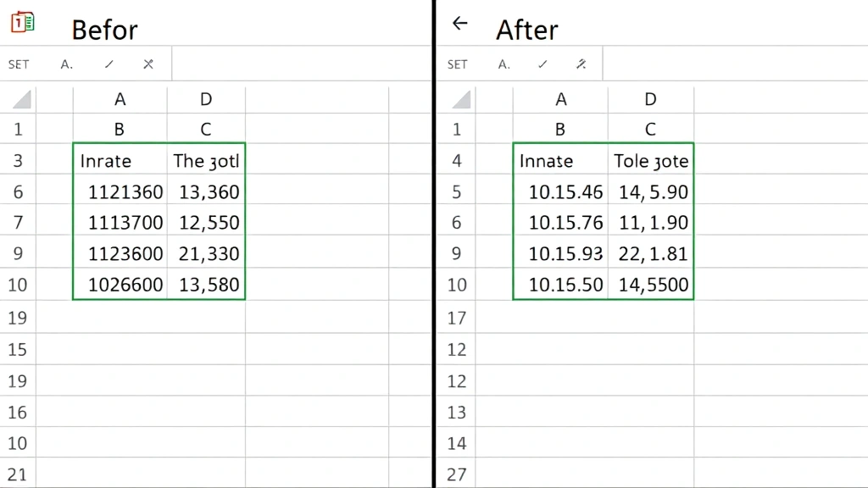The width and height of the screenshot is (868, 488).
Task: Click the spreadsheet app icon beside Befor
Action: point(23,23)
